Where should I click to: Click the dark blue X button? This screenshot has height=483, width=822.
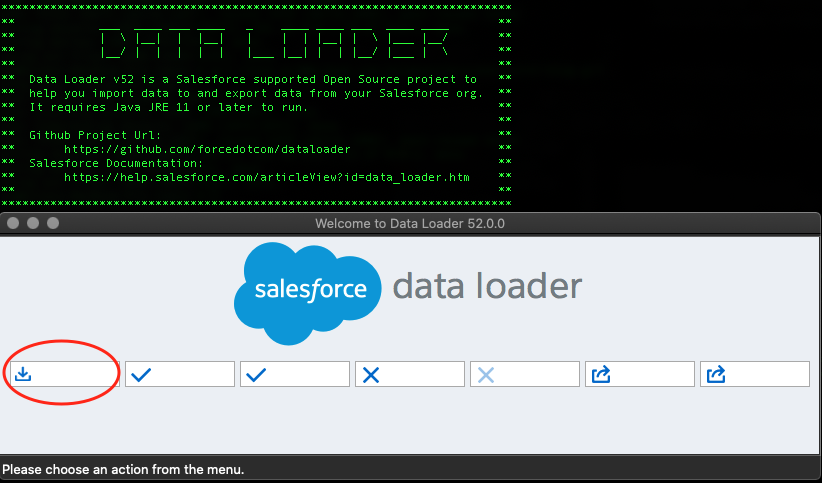409,374
